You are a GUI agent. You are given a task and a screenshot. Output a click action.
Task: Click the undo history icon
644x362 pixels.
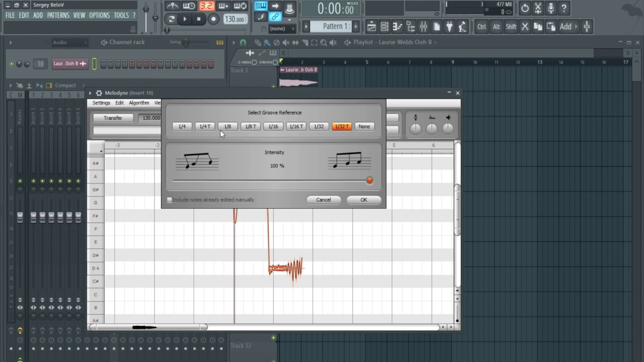coord(525,8)
